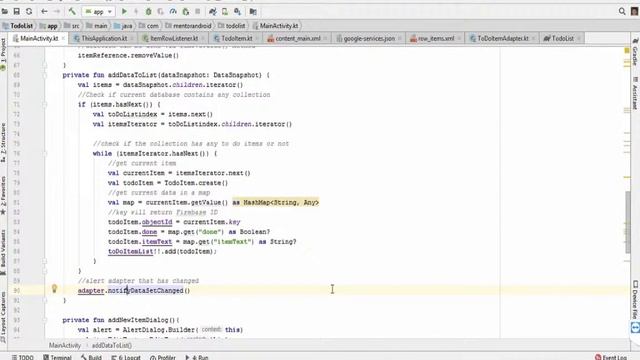Close the ToDoItemAdapter.kt tab
The image size is (640, 360).
tap(533, 38)
